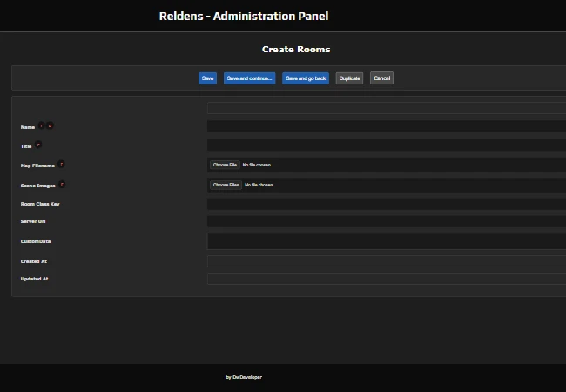Click the 'Room Class Key' label
Image resolution: width=566 pixels, height=392 pixels.
pos(40,204)
